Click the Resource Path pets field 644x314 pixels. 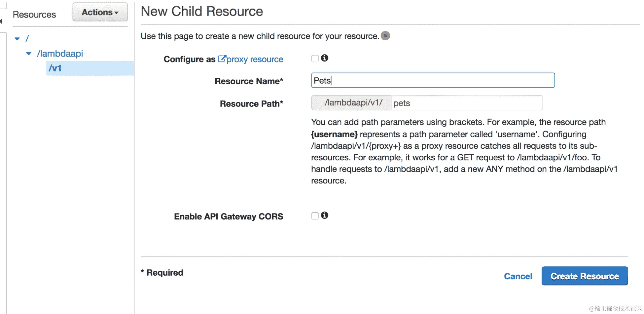coord(467,103)
